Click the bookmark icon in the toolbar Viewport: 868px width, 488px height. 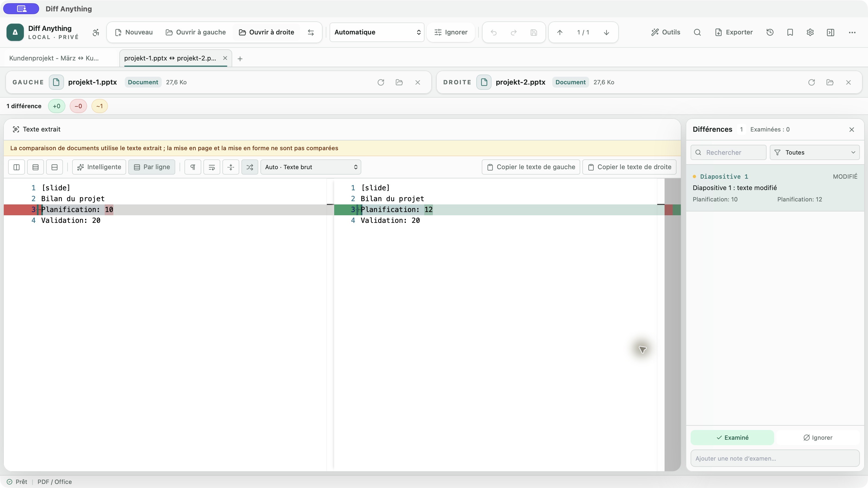pyautogui.click(x=790, y=32)
